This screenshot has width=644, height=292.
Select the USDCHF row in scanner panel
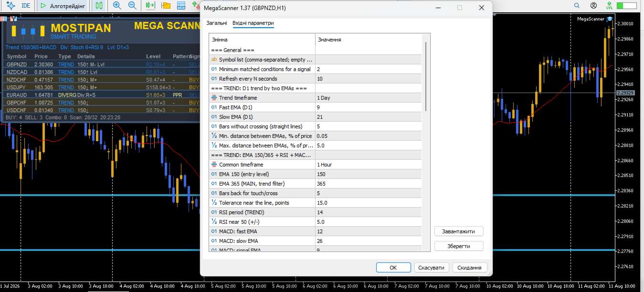point(101,110)
